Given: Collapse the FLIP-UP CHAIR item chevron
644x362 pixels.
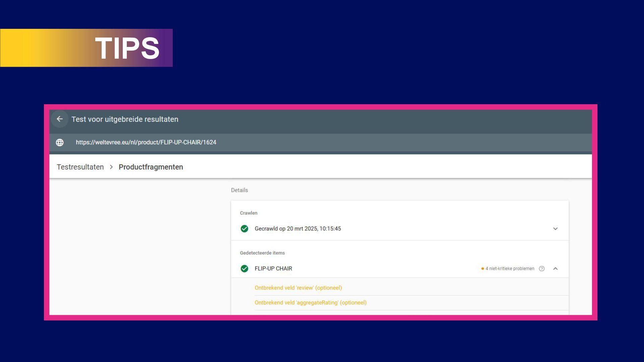Looking at the screenshot, I should [555, 268].
